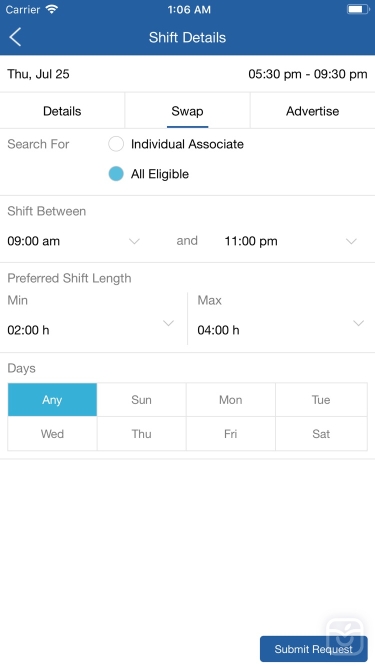
Task: Tap the battery indicator icon
Action: click(358, 9)
